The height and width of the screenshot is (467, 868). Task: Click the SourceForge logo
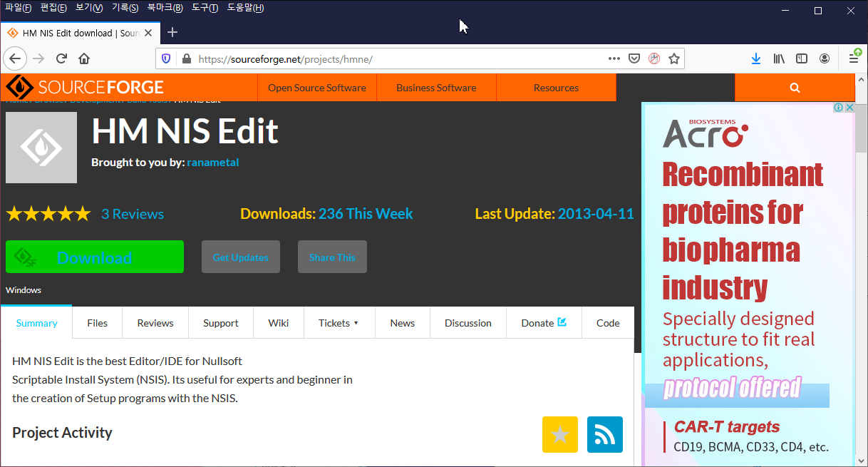click(85, 88)
